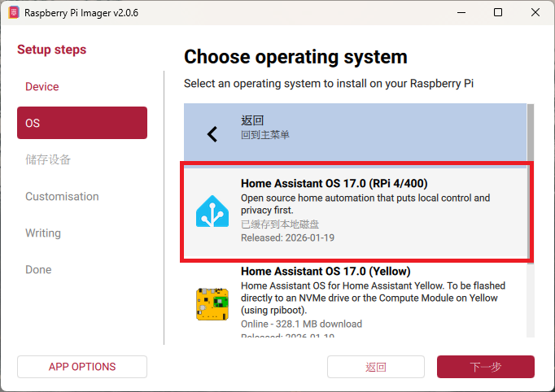Switch to the Customisation step
The width and height of the screenshot is (555, 392).
(62, 196)
